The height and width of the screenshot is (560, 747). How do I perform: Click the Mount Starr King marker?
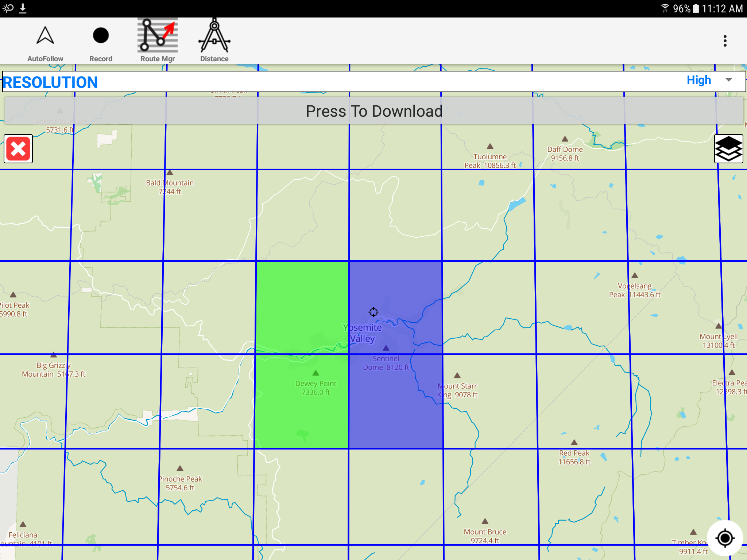457,375
